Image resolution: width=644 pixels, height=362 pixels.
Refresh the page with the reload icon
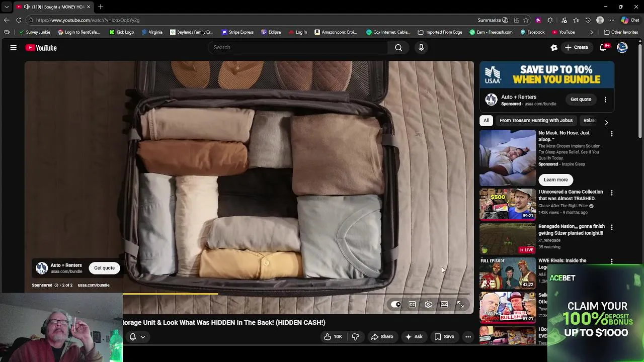click(x=19, y=20)
